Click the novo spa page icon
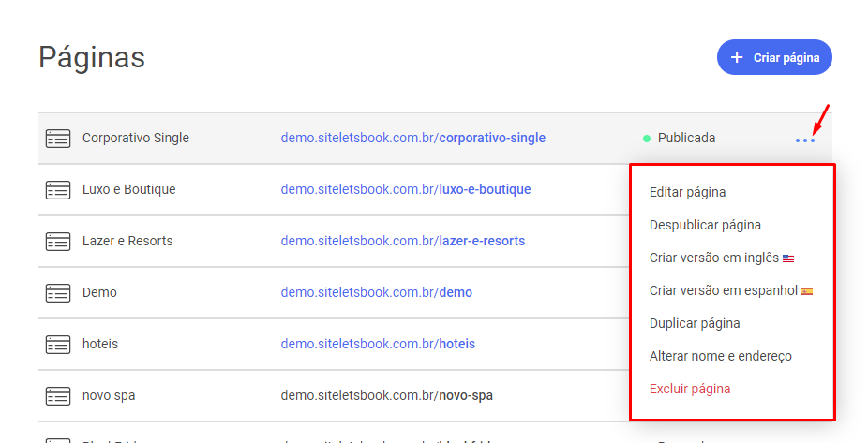868x443 pixels. tap(58, 396)
